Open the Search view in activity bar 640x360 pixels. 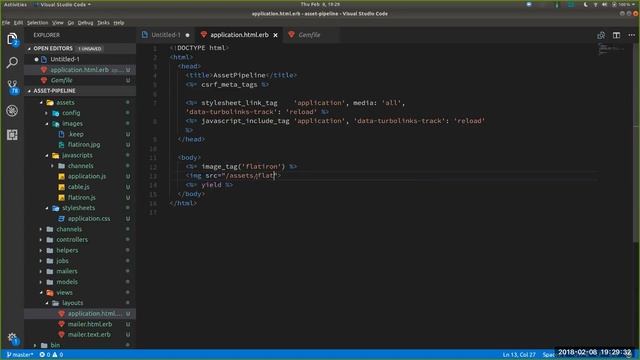[12, 62]
